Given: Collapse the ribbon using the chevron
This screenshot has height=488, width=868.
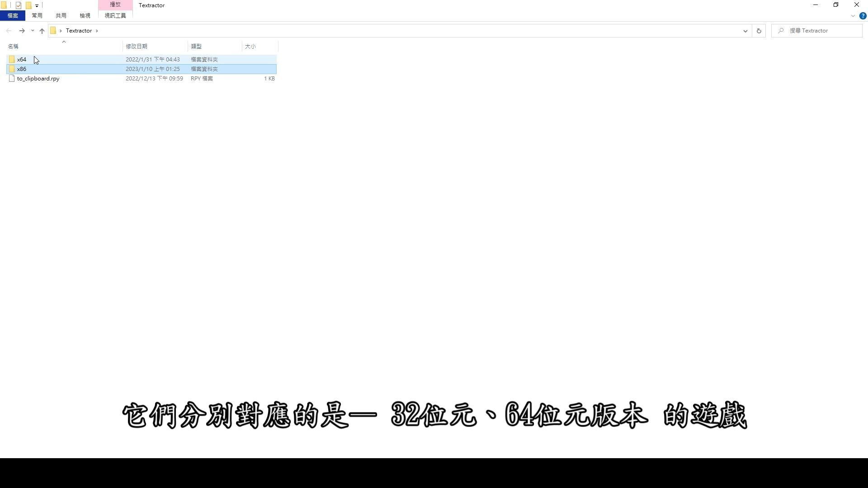Looking at the screenshot, I should click(853, 16).
